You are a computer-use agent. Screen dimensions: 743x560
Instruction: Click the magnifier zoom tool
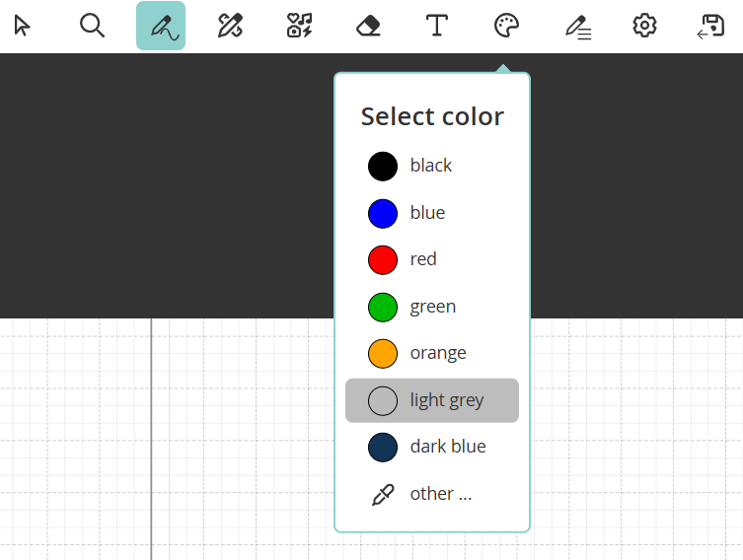[92, 26]
